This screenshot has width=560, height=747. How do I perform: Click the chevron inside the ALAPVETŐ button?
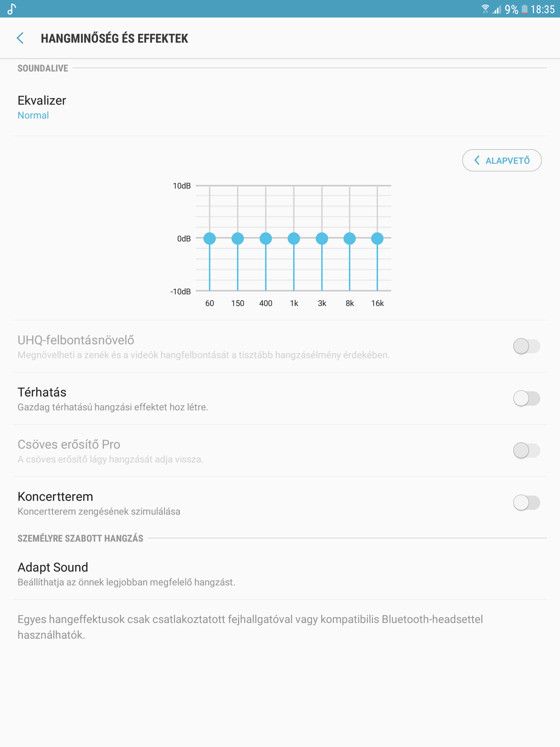click(477, 160)
